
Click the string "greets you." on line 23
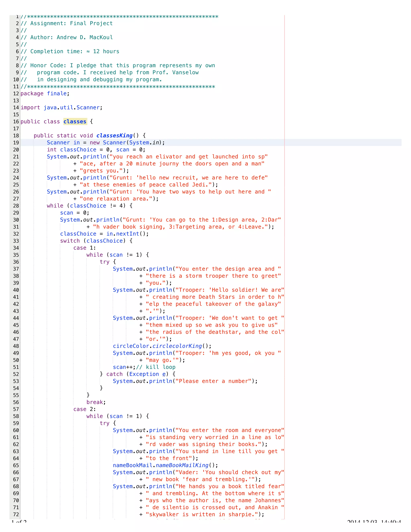click(101, 171)
